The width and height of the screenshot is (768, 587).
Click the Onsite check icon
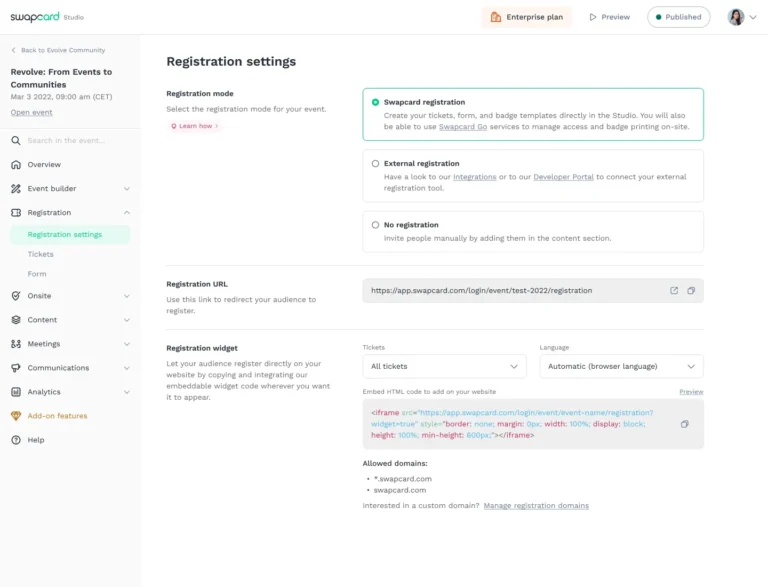pyautogui.click(x=16, y=296)
